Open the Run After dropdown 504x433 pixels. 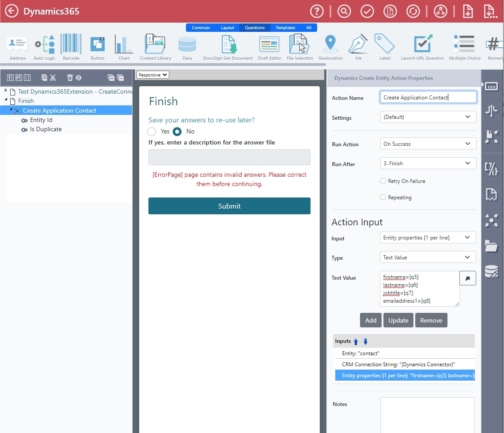coord(428,163)
